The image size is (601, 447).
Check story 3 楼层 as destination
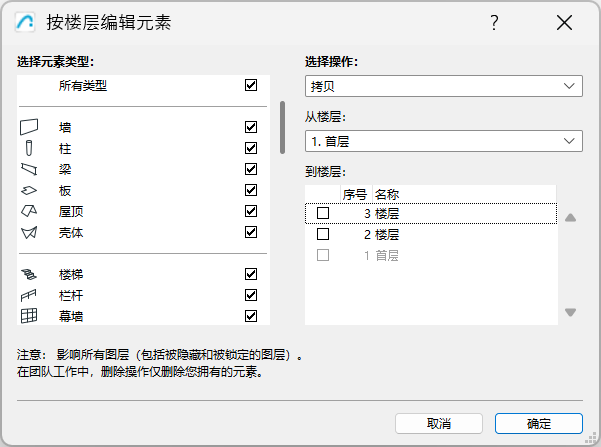point(323,213)
